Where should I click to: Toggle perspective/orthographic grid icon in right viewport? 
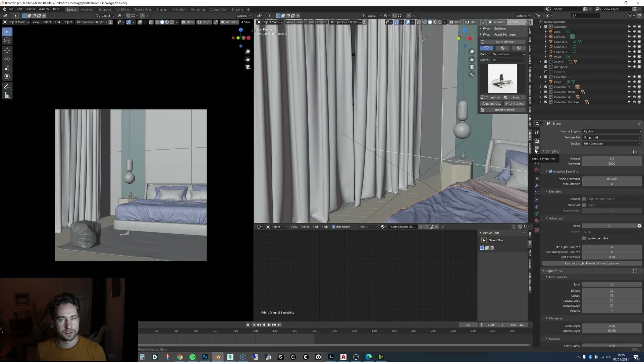tap(472, 75)
